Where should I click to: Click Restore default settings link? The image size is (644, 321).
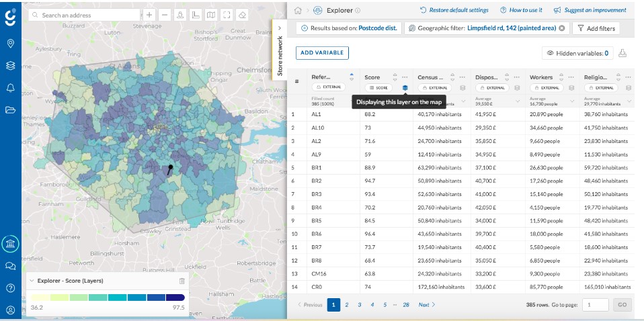[454, 10]
